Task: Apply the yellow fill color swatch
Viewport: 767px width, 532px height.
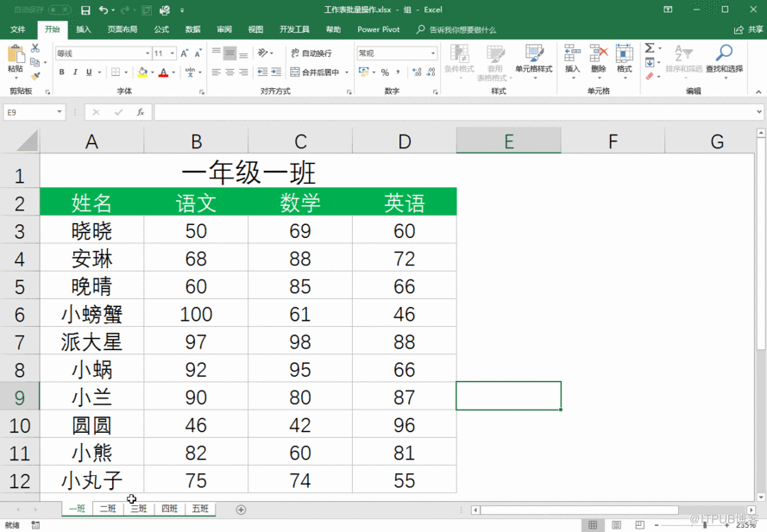Action: [x=142, y=72]
